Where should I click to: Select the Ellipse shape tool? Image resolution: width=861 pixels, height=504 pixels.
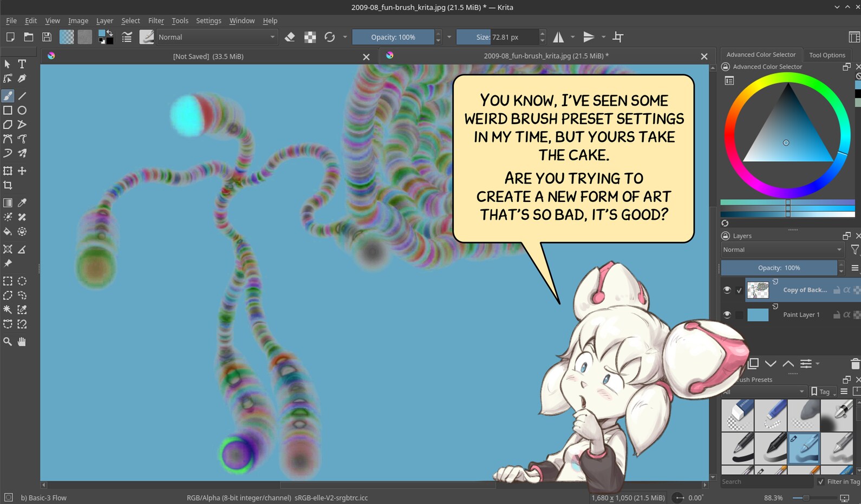22,110
